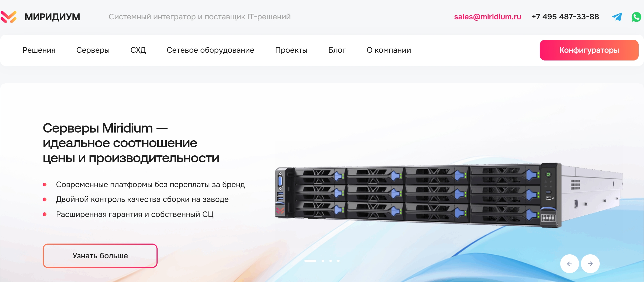This screenshot has width=644, height=282.
Task: Jump to fourth carousel slide dot
Action: click(338, 261)
